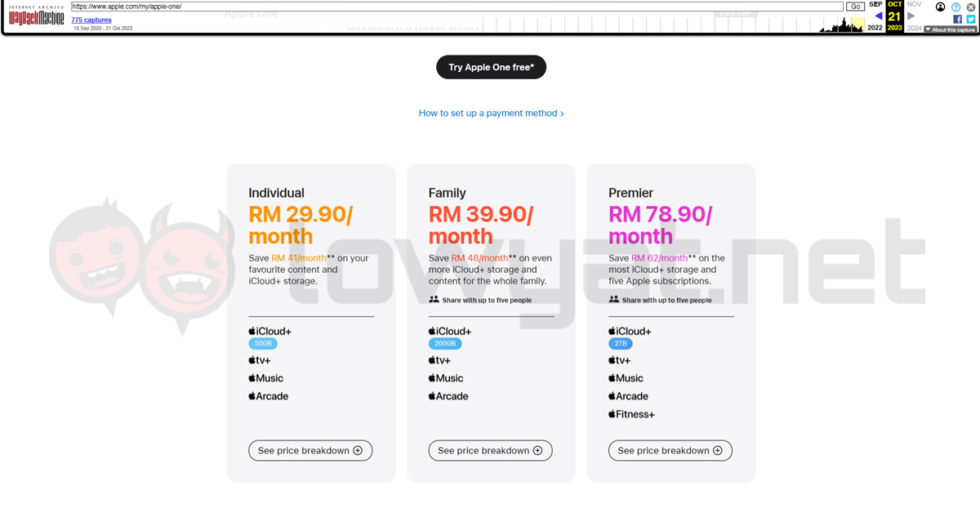The image size is (980, 522).
Task: Expand the About this capture dropdown
Action: pyautogui.click(x=950, y=29)
